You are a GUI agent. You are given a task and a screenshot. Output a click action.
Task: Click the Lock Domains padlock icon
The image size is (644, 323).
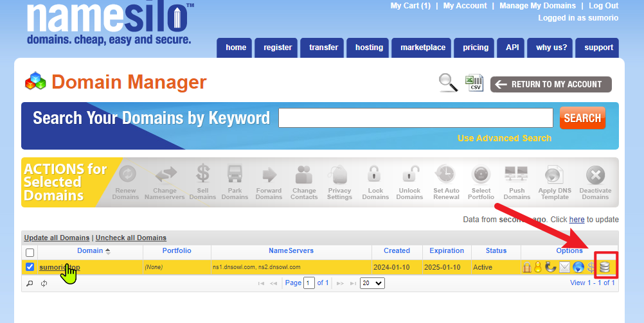pos(374,174)
